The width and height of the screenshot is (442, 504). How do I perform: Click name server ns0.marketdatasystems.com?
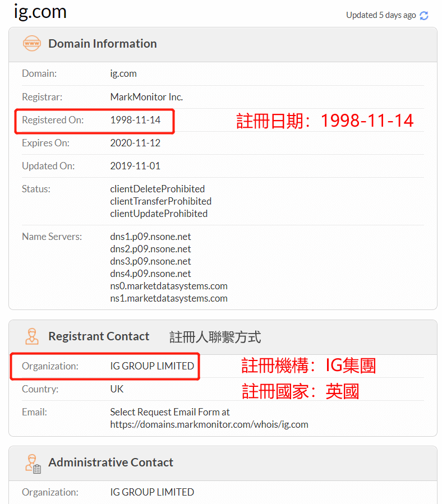click(169, 285)
